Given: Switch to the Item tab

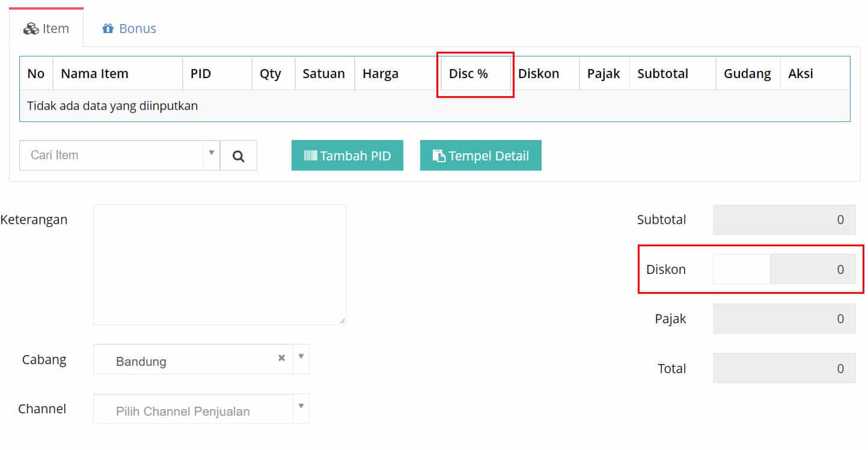Looking at the screenshot, I should pos(46,28).
